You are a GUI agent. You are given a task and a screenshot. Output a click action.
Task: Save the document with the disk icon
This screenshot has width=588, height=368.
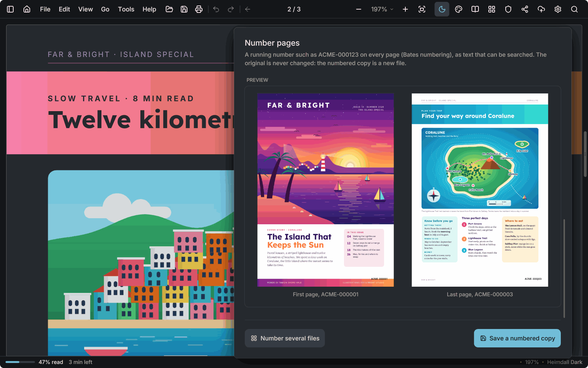[x=184, y=9]
